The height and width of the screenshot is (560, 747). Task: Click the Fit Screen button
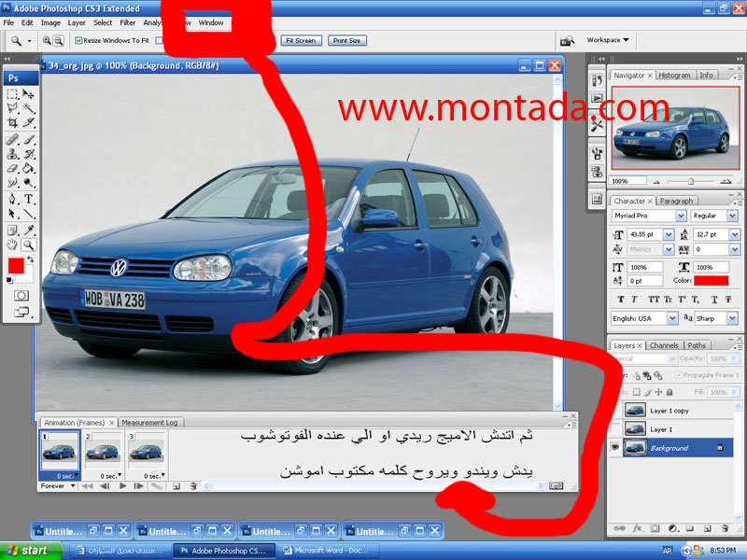301,41
